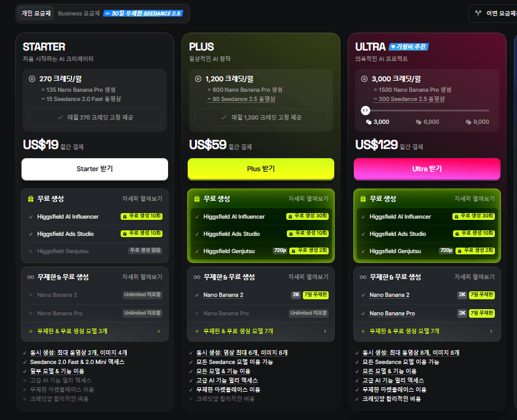Click coin icon next to 6,000 credits
The width and height of the screenshot is (517, 420).
click(419, 122)
